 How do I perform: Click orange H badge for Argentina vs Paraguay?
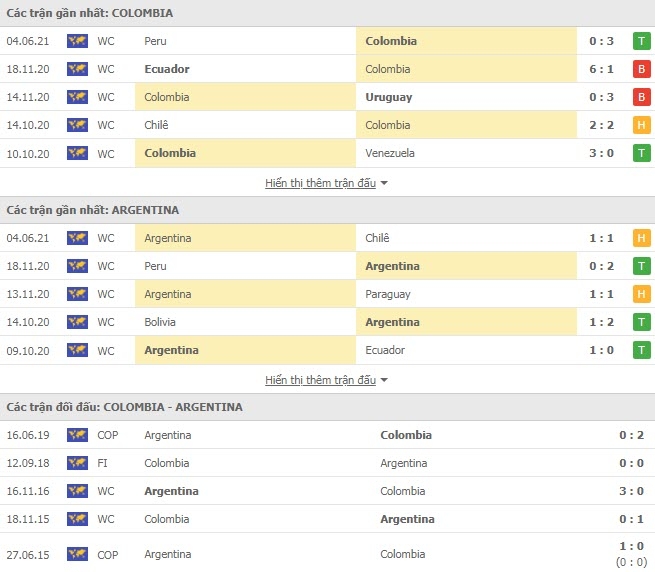coord(642,294)
